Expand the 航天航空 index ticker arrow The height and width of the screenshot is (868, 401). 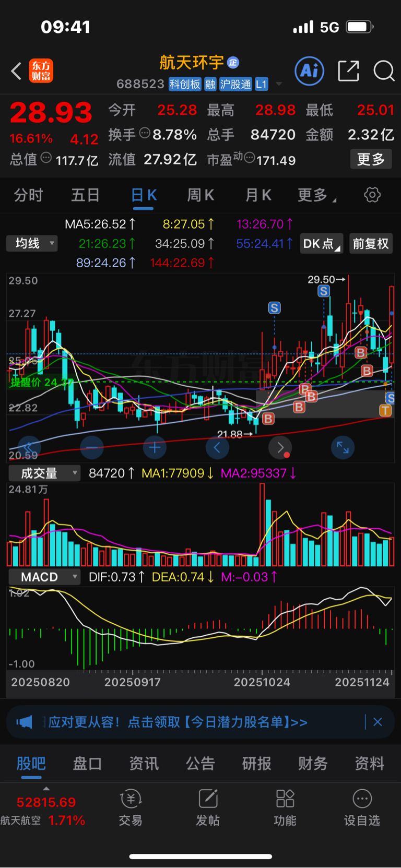click(46, 789)
